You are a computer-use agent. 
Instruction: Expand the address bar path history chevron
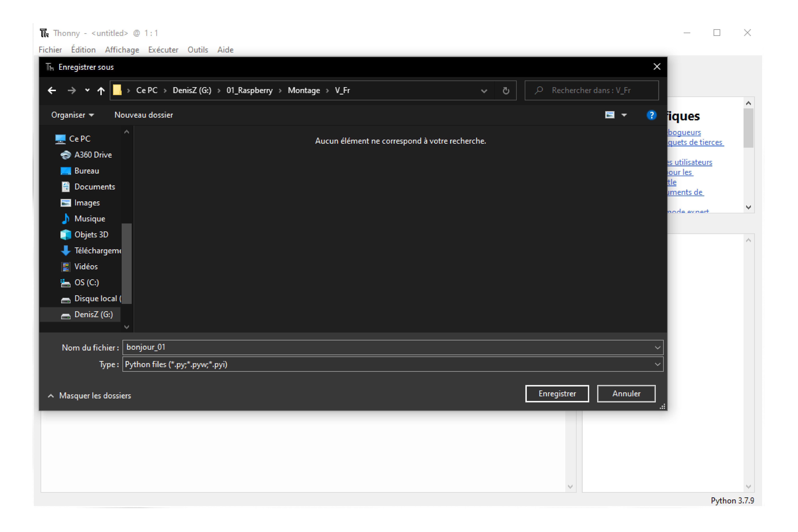pos(484,91)
